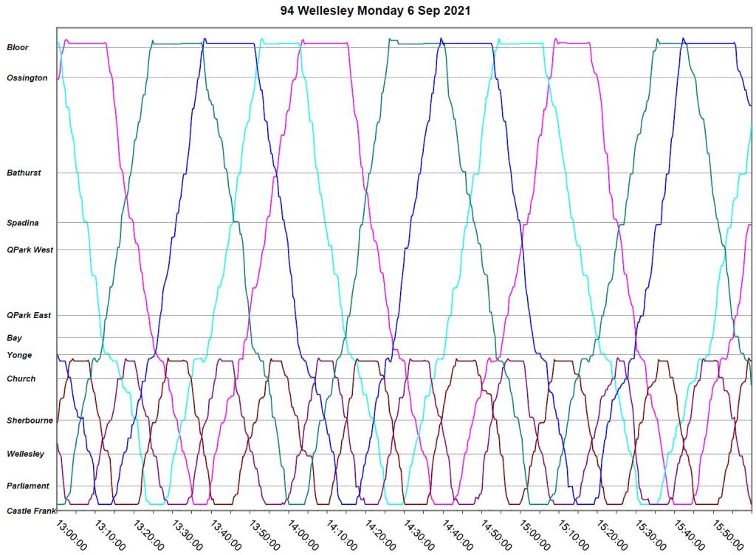The width and height of the screenshot is (756, 555).
Task: Select the Yonge stop label
Action: click(x=19, y=355)
